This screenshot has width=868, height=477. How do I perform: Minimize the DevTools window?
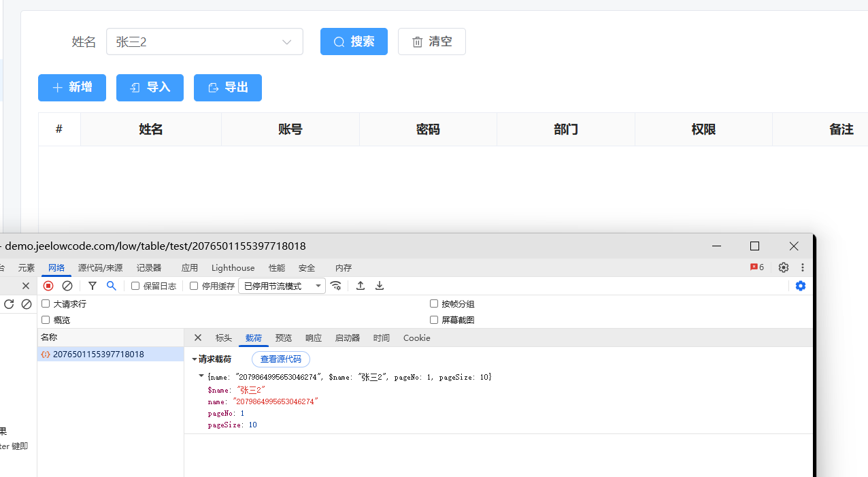pyautogui.click(x=716, y=246)
